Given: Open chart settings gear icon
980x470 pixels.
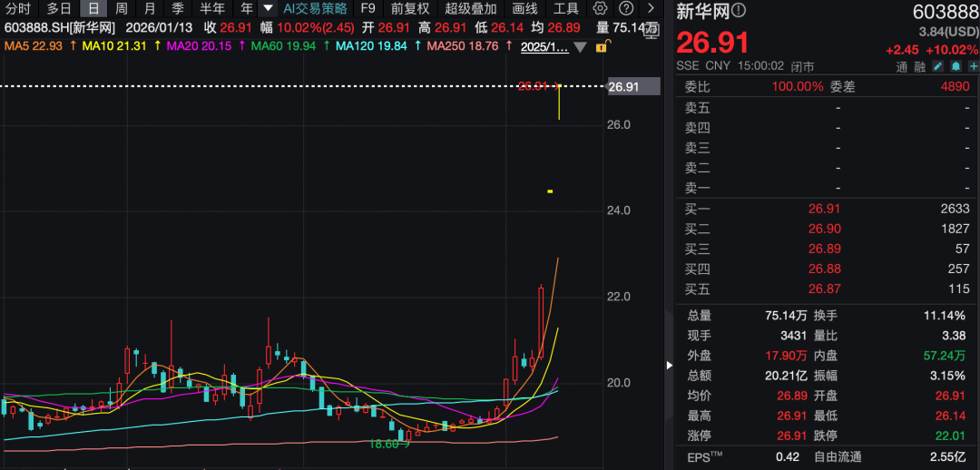Looking at the screenshot, I should (600, 9).
